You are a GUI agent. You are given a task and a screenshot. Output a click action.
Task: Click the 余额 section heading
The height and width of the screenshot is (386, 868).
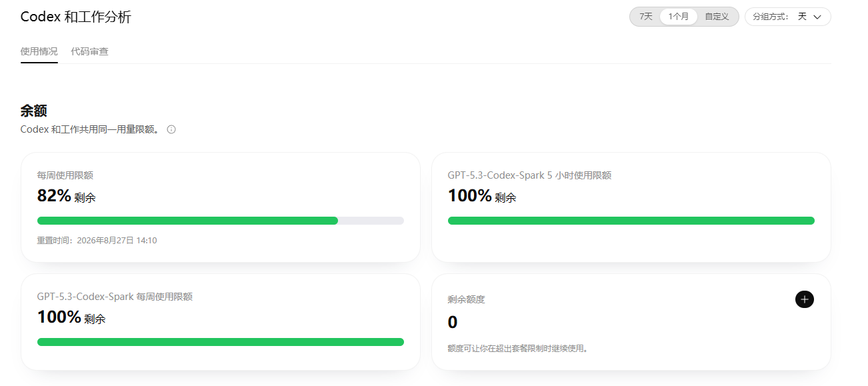click(x=34, y=111)
